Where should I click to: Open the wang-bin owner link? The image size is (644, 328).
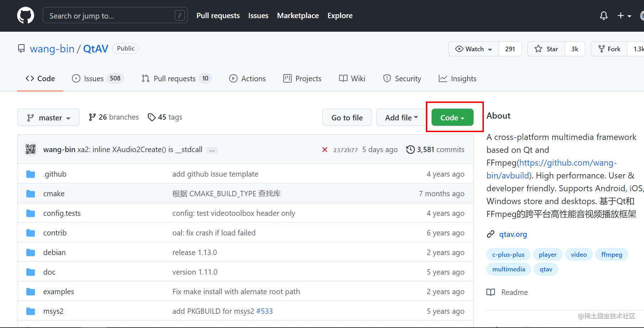tap(52, 49)
